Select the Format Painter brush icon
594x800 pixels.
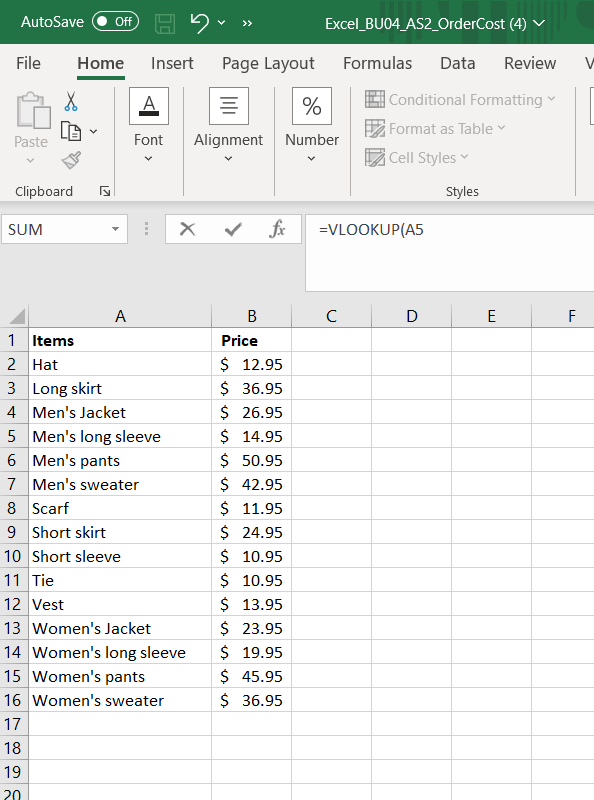[x=71, y=160]
